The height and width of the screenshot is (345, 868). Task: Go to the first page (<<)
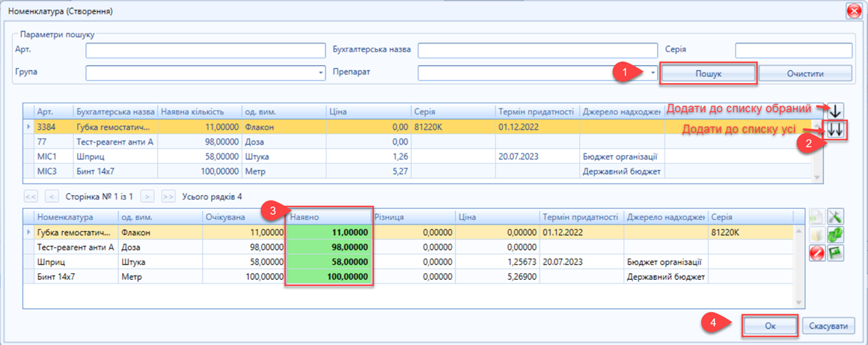(31, 196)
